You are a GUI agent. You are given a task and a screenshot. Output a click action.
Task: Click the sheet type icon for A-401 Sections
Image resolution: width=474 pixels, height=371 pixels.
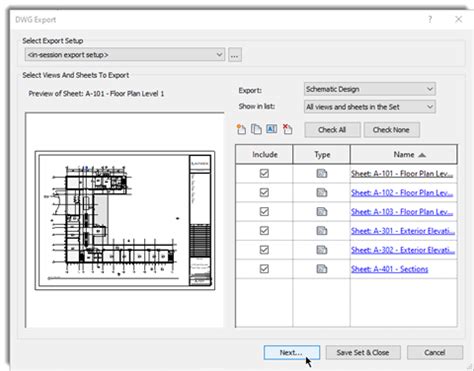(322, 269)
